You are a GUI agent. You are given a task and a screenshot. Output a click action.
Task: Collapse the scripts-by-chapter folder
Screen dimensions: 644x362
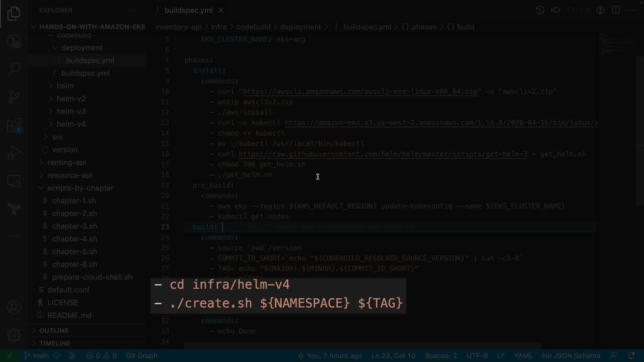[80, 188]
